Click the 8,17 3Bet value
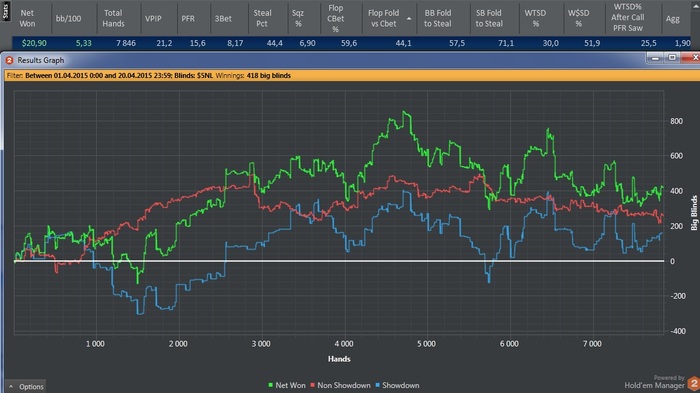Image resolution: width=700 pixels, height=393 pixels. (x=235, y=43)
